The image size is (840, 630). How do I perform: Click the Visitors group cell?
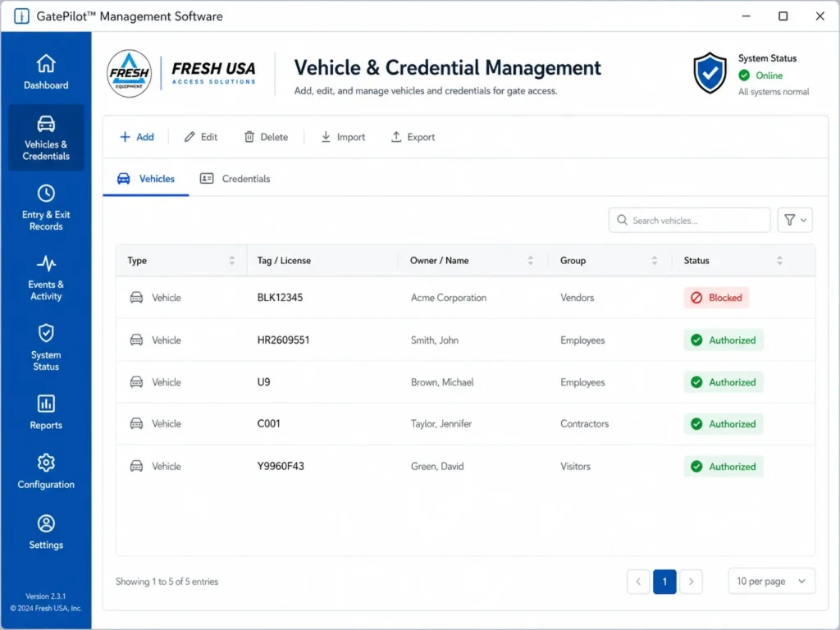[576, 466]
